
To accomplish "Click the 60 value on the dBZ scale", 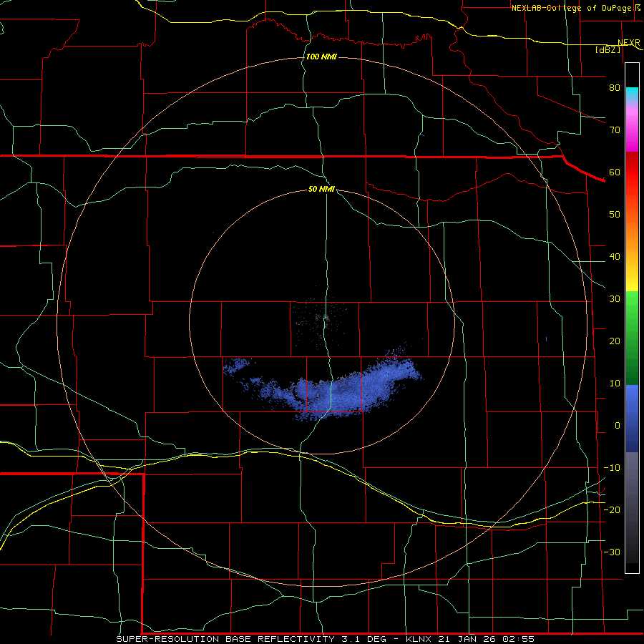I will point(615,172).
